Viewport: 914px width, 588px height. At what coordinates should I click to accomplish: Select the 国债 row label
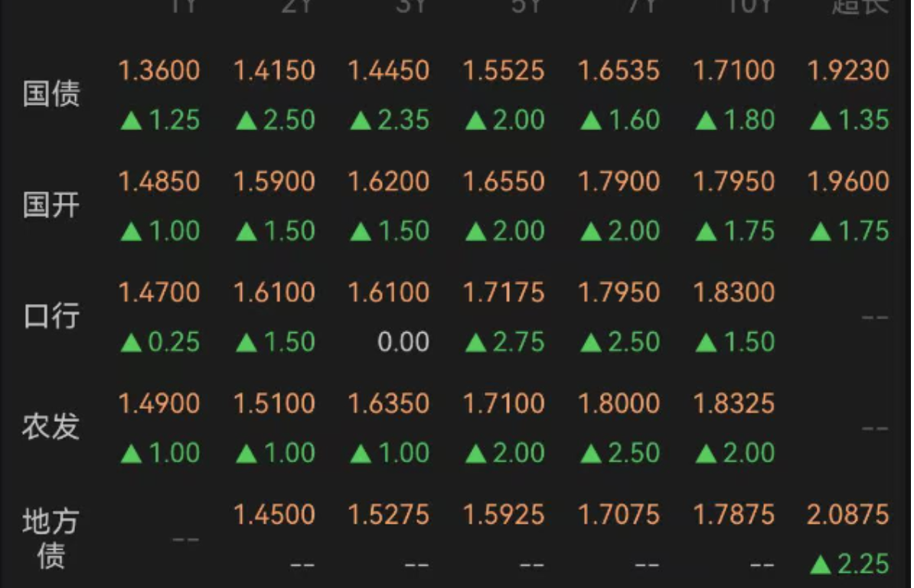51,94
